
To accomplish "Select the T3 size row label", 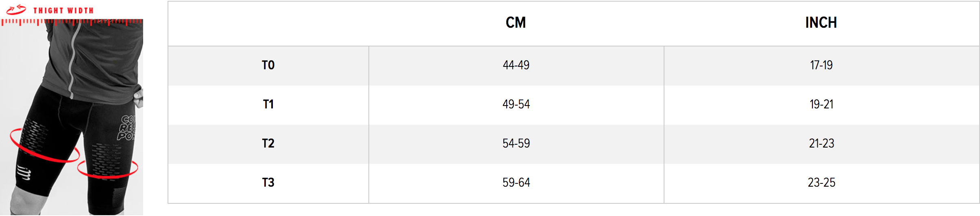I will pos(268,183).
